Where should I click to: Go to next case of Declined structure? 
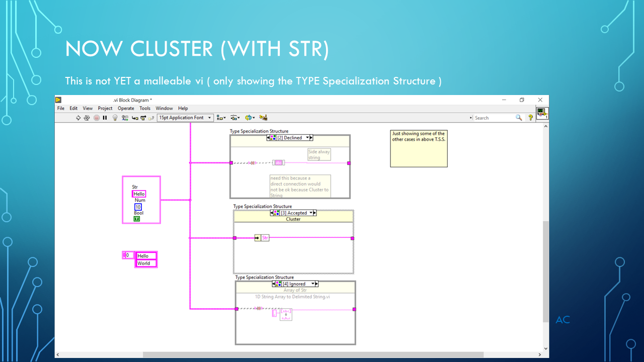coord(310,138)
